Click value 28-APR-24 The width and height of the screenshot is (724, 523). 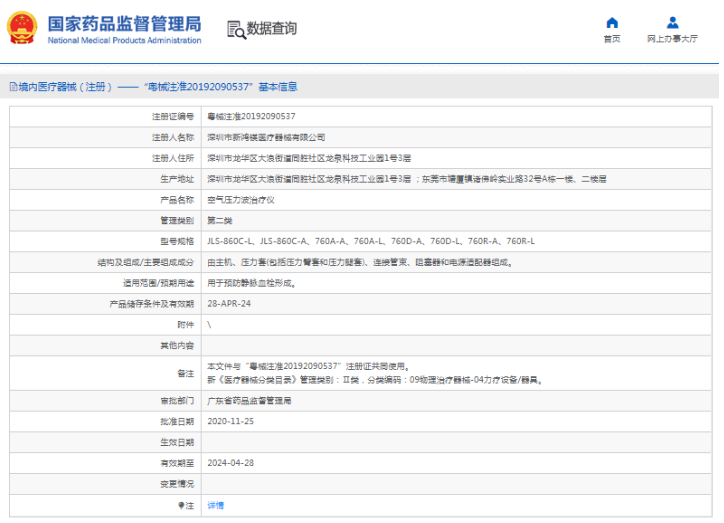click(229, 304)
